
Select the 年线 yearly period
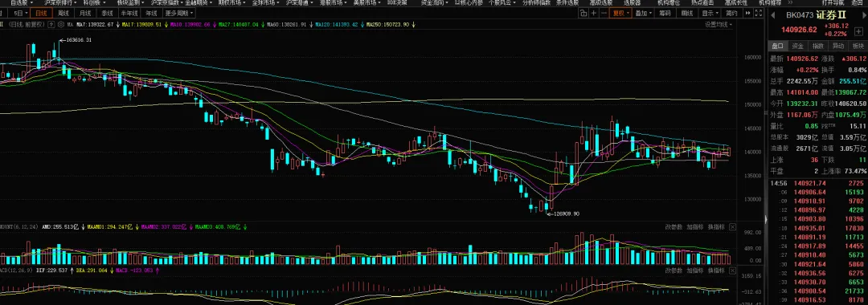pyautogui.click(x=151, y=13)
